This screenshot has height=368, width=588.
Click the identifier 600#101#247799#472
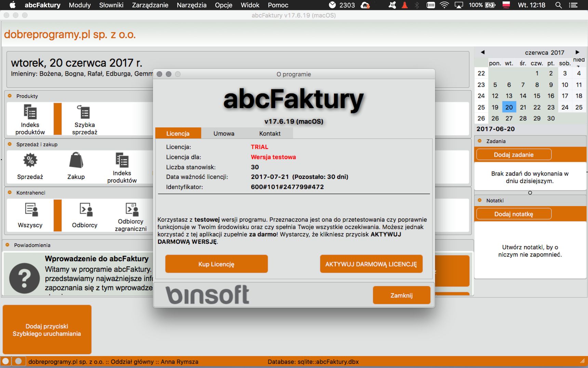tap(287, 187)
